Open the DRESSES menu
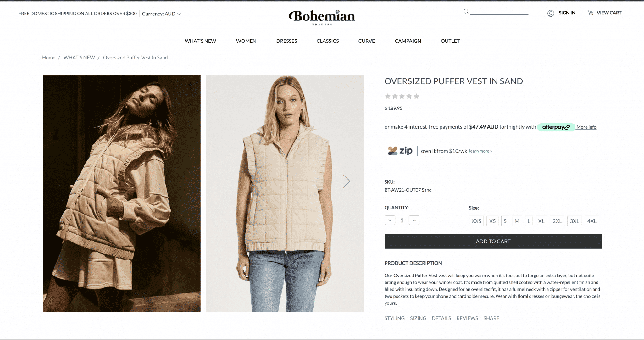Screen dimensions: 644x340 point(286,41)
